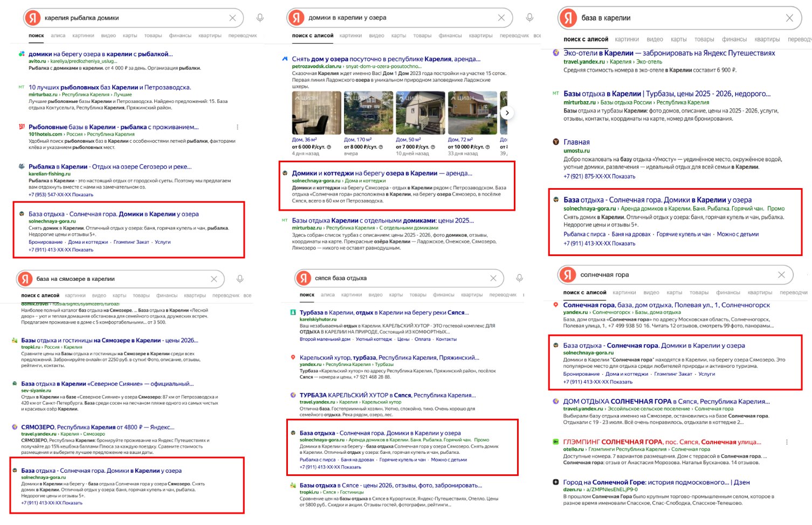This screenshot has width=812, height=525.
Task: Open "Снять дом у озера посуточно" result
Action: pyautogui.click(x=386, y=59)
